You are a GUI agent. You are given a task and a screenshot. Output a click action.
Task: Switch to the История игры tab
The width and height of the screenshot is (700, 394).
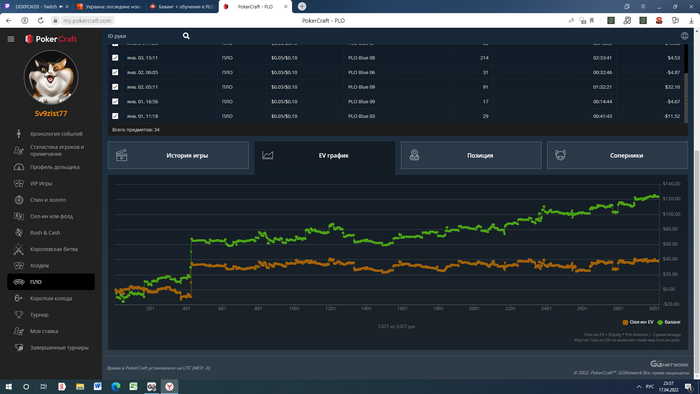click(x=178, y=155)
